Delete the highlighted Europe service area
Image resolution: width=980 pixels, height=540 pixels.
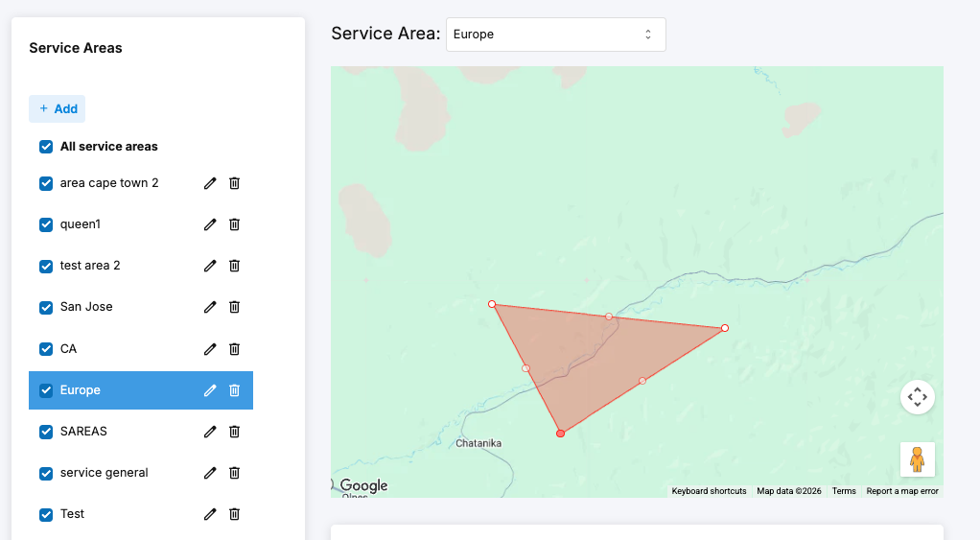234,390
